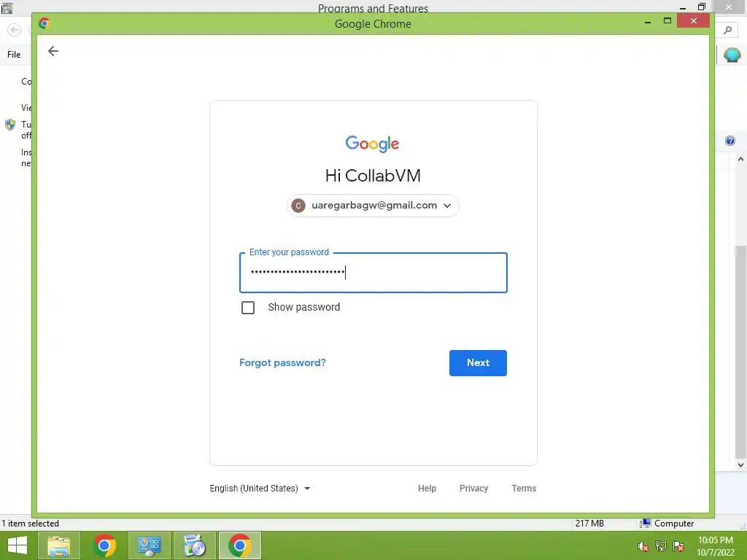
Task: Click the help question mark icon in Programs and Features
Action: coord(729,141)
